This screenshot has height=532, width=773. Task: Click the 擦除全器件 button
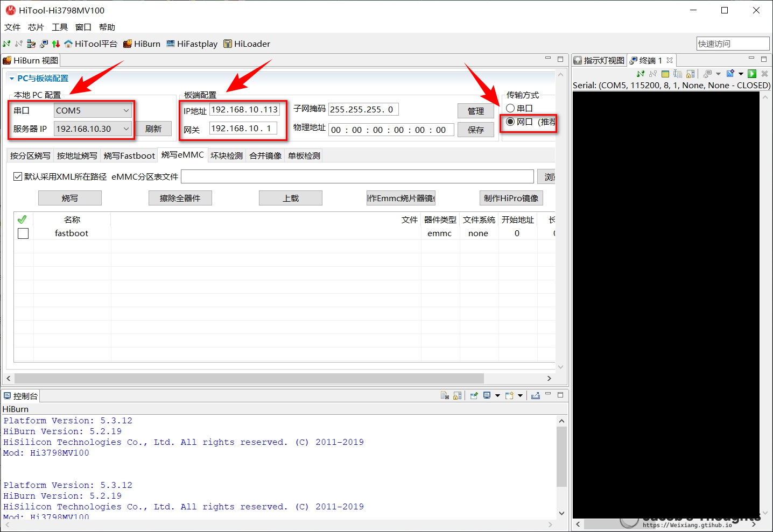click(x=180, y=198)
